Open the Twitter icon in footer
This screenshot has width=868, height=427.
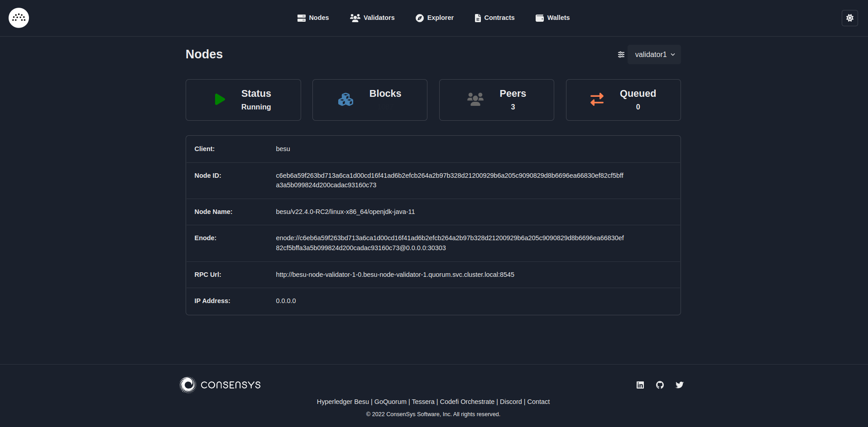[x=679, y=384]
